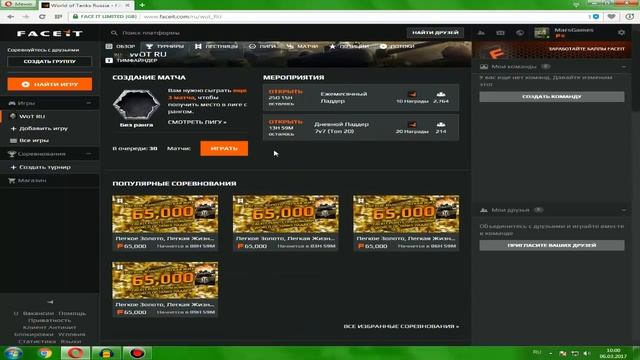The height and width of the screenshot is (360, 640).
Task: Click the heart bookmark icon in address bar
Action: coord(611,17)
